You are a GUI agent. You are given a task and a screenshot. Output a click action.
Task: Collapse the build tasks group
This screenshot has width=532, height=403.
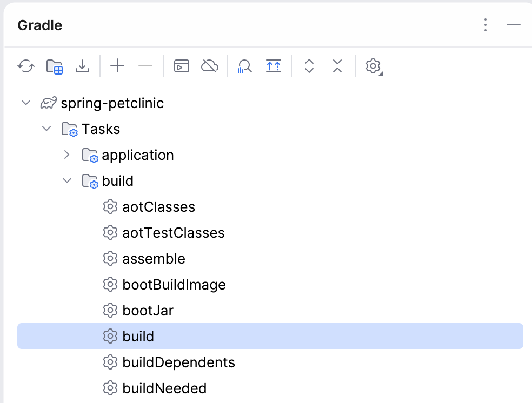click(66, 181)
